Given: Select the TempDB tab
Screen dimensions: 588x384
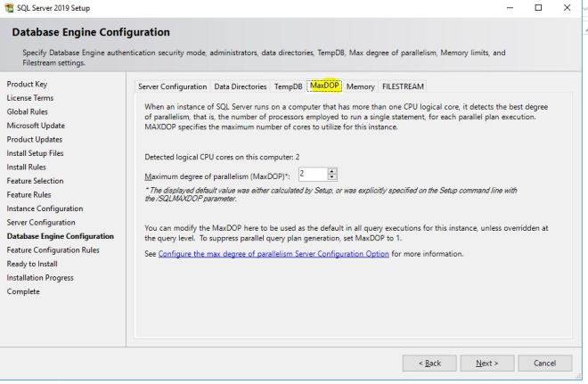Looking at the screenshot, I should pos(288,86).
